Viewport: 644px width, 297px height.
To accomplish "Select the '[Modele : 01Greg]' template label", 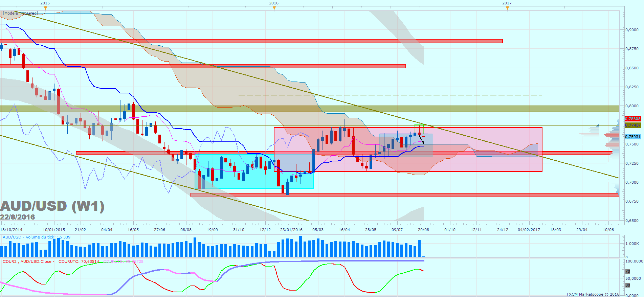I will click(21, 13).
